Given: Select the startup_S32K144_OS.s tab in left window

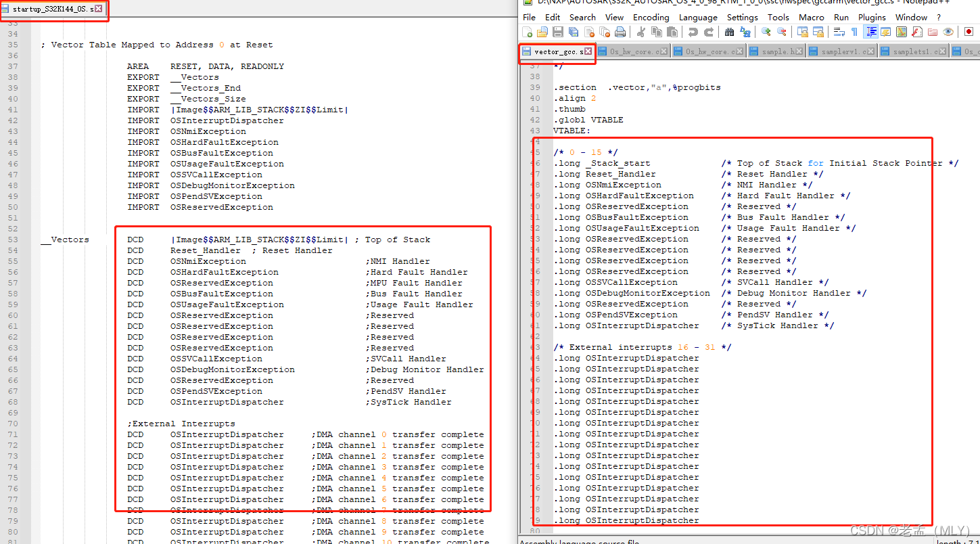Looking at the screenshot, I should point(53,9).
